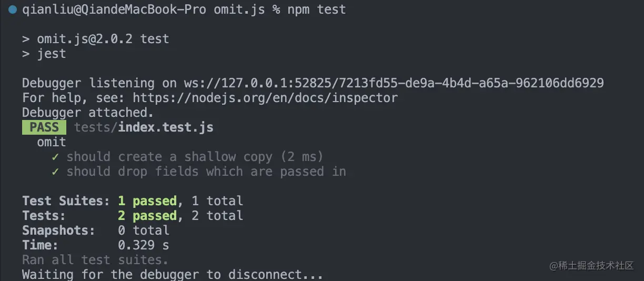Click the checkmark beside drop fields test
Image resolution: width=644 pixels, height=281 pixels.
[55, 171]
